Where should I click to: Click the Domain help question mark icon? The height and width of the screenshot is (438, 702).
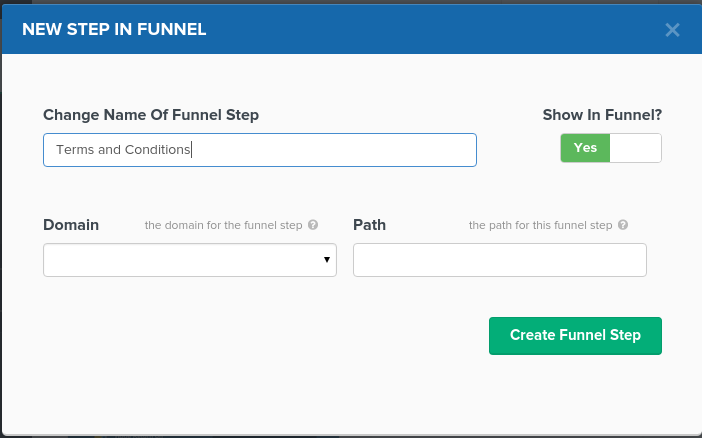313,226
